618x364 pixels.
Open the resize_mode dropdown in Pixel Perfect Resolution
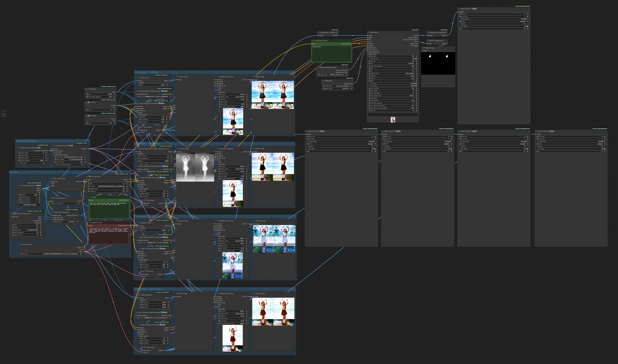66,222
